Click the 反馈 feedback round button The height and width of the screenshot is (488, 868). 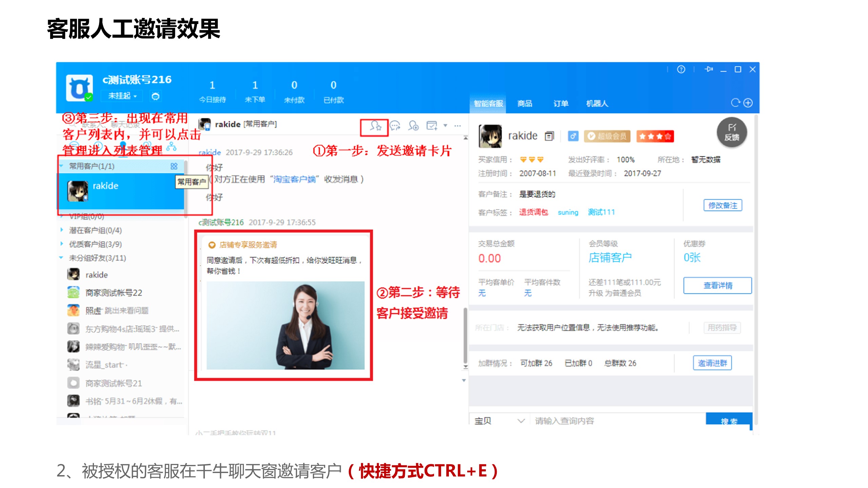tap(732, 133)
